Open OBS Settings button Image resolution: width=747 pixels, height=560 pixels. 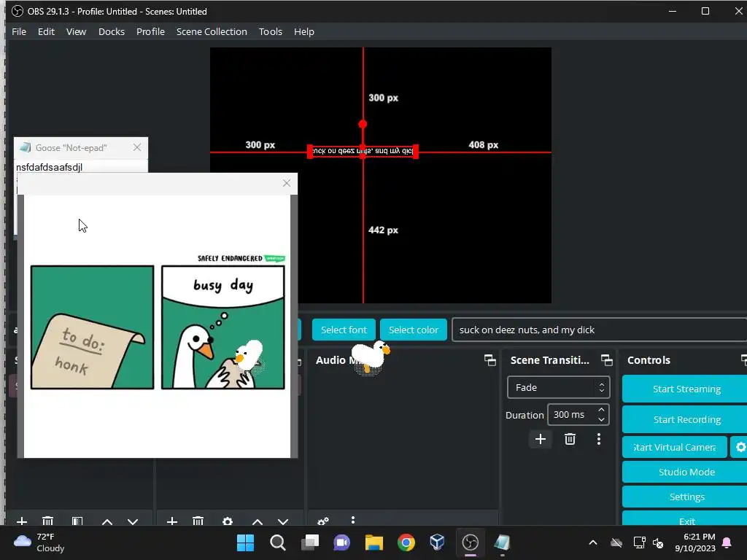(686, 497)
